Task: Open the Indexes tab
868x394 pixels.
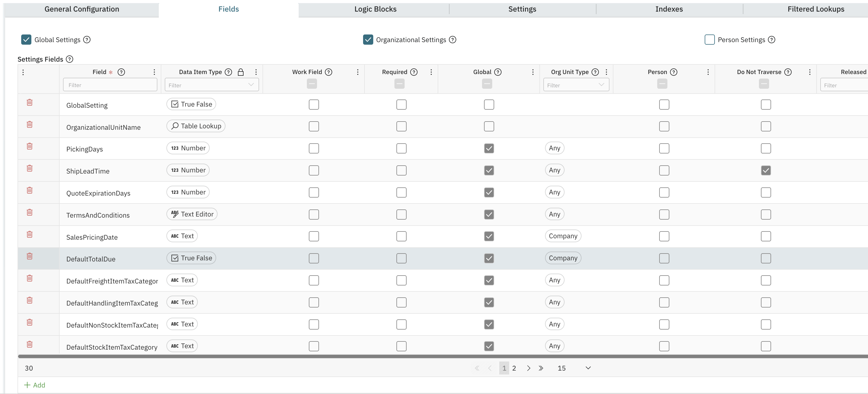Action: coord(669,9)
